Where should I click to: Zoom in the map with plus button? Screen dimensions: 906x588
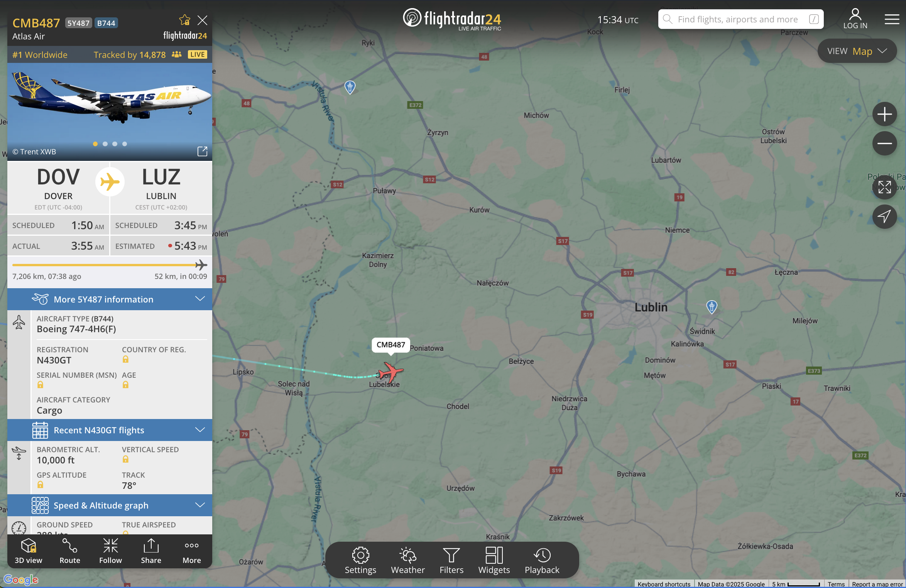884,114
